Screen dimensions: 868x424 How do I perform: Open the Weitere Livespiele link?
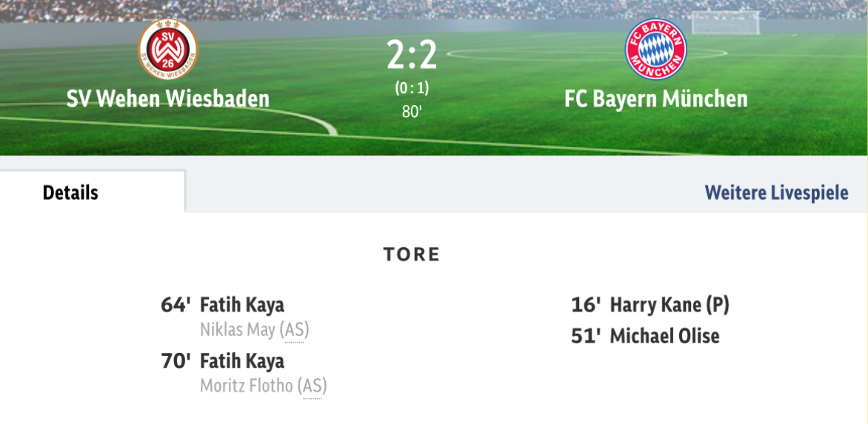pyautogui.click(x=776, y=192)
